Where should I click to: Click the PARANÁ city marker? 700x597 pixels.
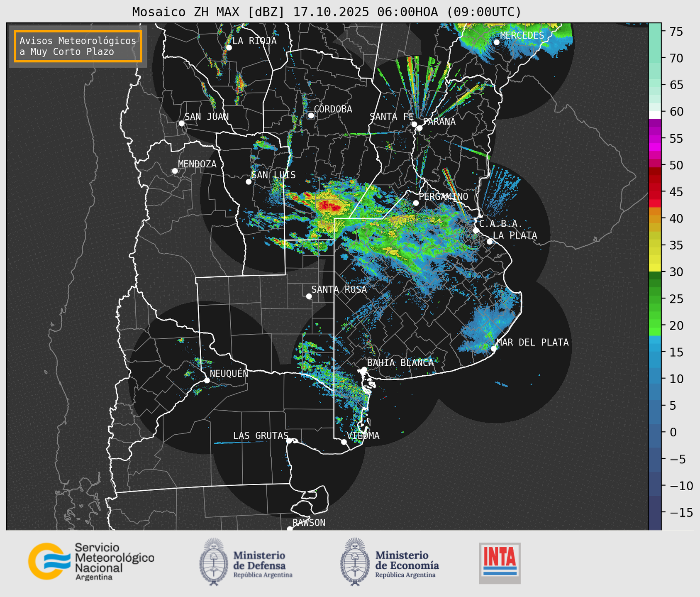point(420,128)
